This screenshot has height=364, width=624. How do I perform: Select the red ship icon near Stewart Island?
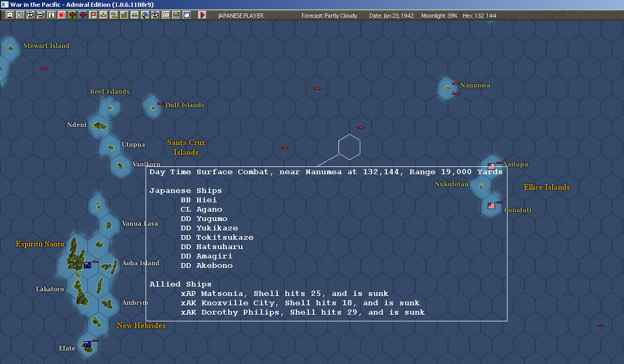44,68
